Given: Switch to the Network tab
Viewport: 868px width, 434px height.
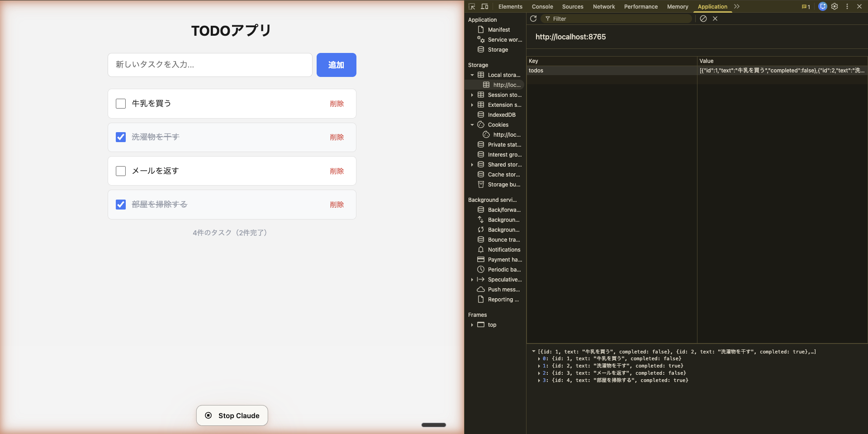Looking at the screenshot, I should pos(603,6).
